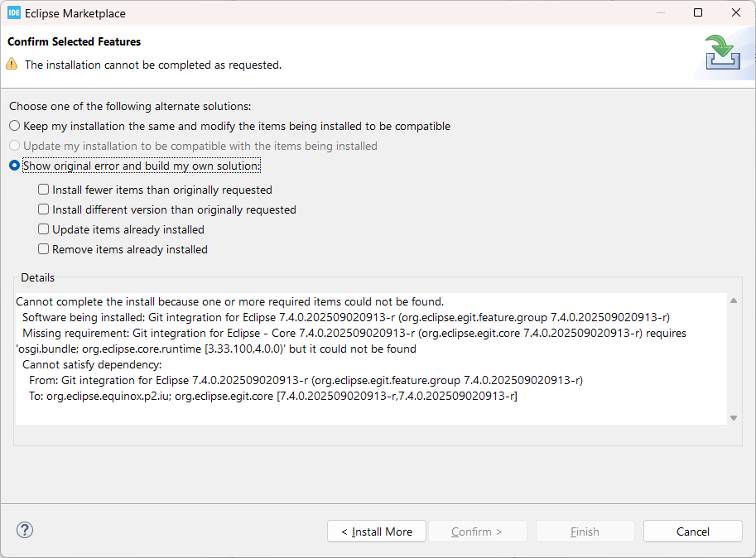Select Keep my installation the same option
This screenshot has width=756, height=558.
14,126
